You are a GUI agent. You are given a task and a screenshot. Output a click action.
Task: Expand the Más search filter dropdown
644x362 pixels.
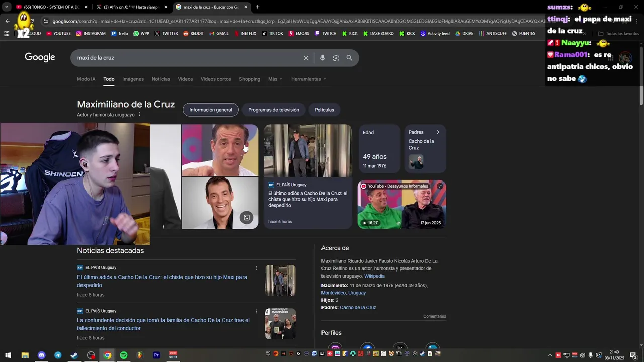(x=275, y=79)
